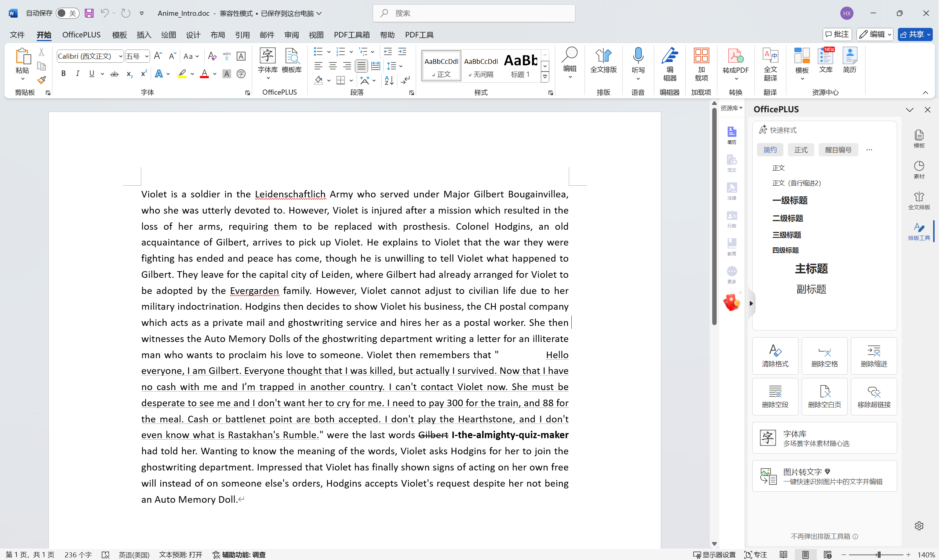
Task: Click the font color red swatch
Action: [x=204, y=74]
